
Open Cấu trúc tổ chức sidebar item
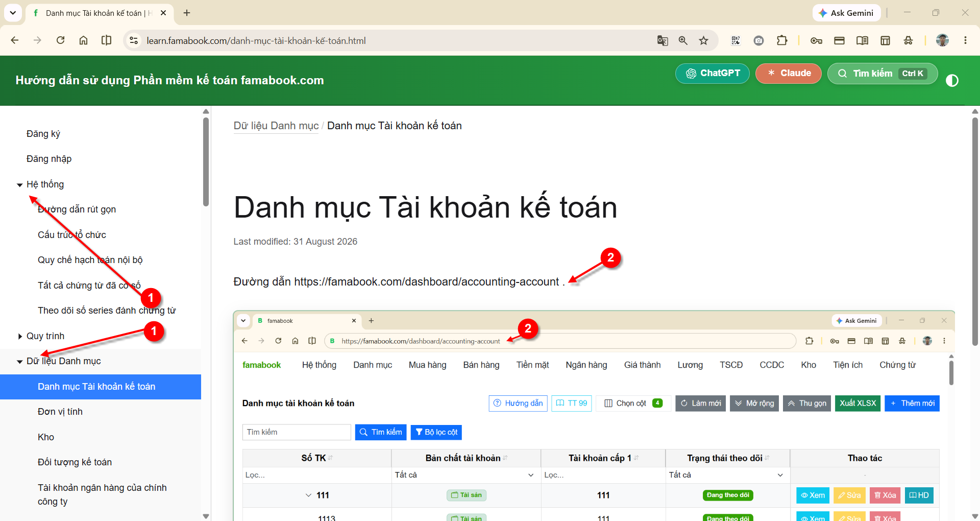(72, 235)
